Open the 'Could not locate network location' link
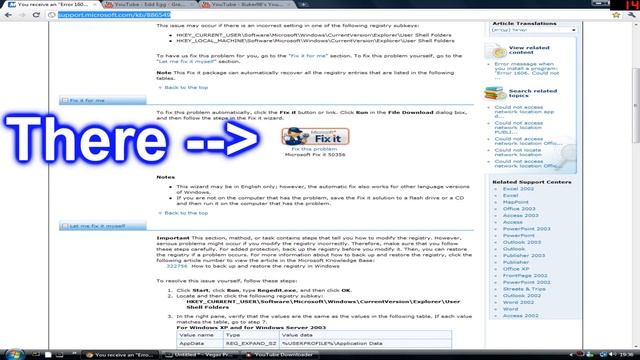Image resolution: width=640 pixels, height=360 pixels. 518,152
